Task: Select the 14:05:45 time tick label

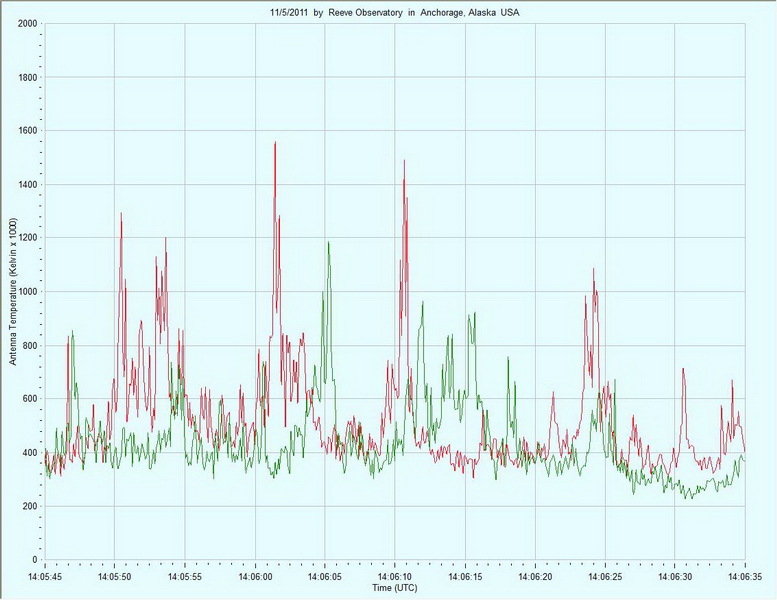Action: [45, 577]
